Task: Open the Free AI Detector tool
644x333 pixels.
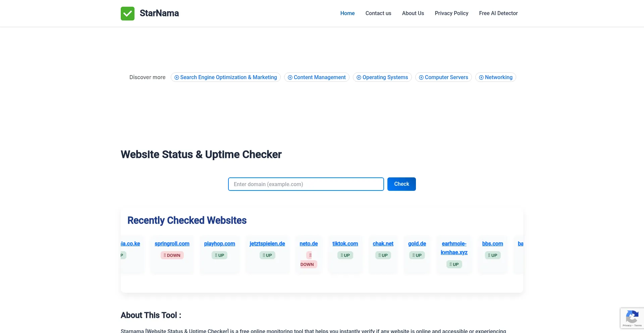Action: (498, 13)
